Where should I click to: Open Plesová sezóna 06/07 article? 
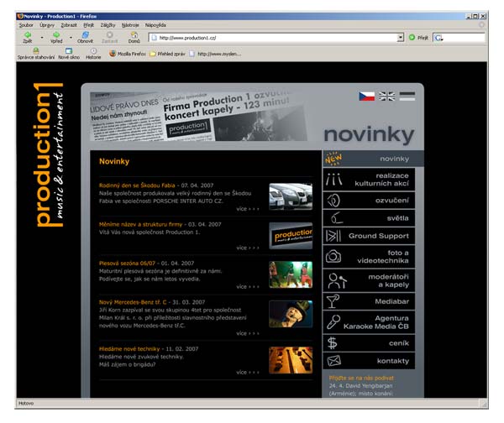click(x=127, y=263)
